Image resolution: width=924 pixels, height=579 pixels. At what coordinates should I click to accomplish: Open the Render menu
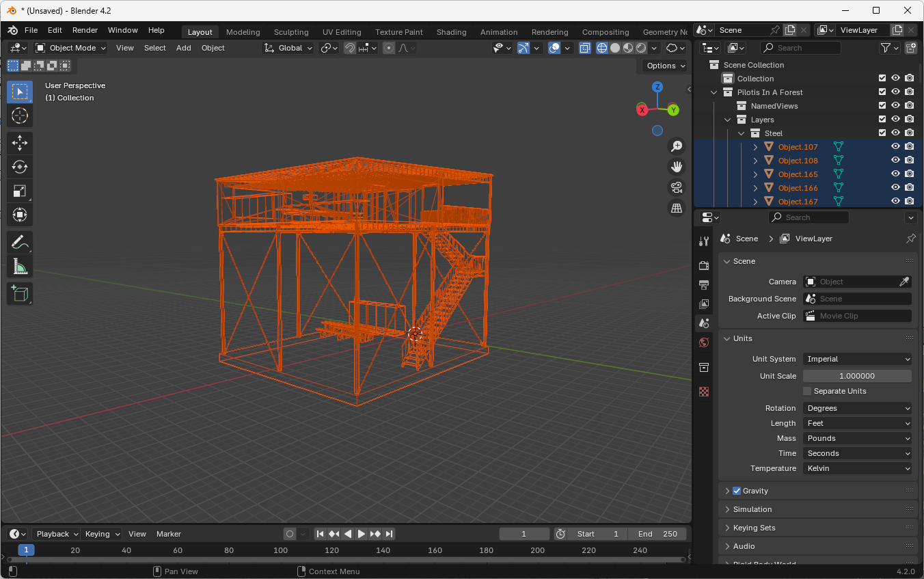point(85,30)
